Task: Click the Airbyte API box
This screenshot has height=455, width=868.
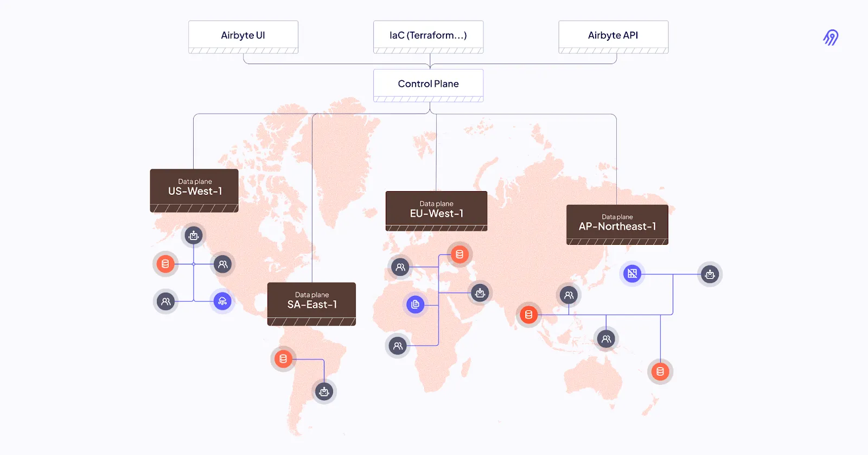Action: (613, 37)
